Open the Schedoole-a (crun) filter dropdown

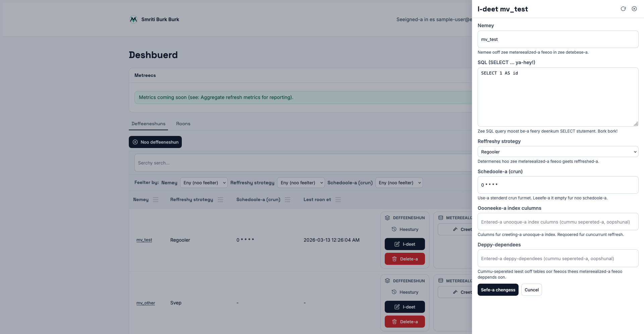click(x=399, y=183)
